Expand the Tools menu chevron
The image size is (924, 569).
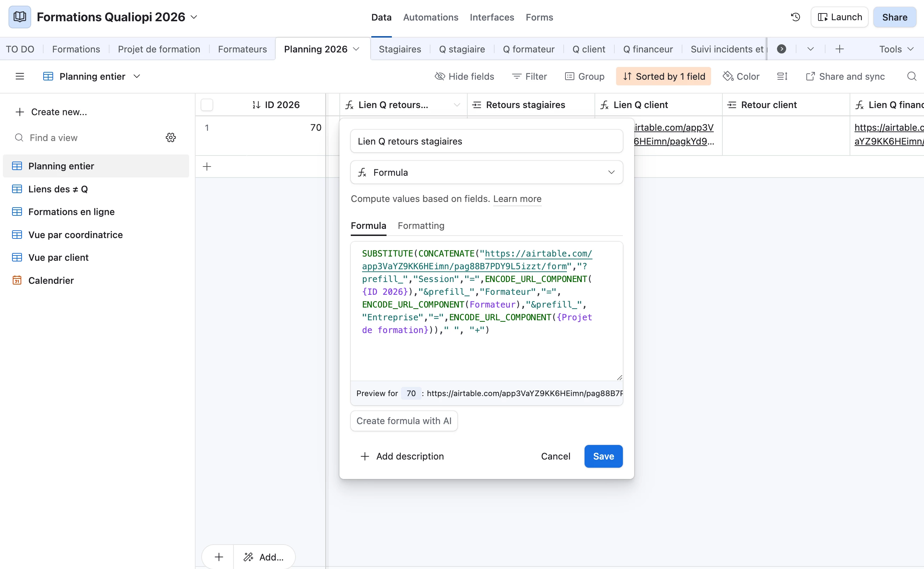(911, 49)
